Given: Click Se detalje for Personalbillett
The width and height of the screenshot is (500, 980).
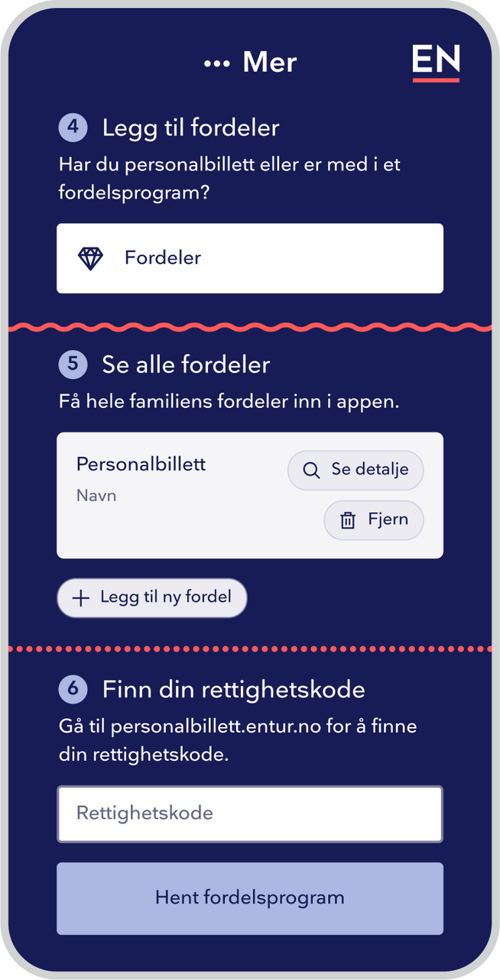Looking at the screenshot, I should coord(356,470).
